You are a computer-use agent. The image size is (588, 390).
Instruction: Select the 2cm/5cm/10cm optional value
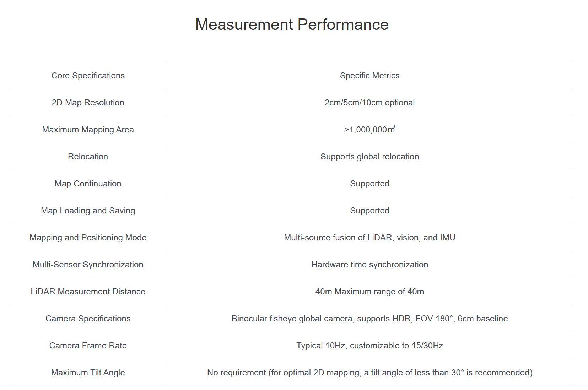click(369, 103)
